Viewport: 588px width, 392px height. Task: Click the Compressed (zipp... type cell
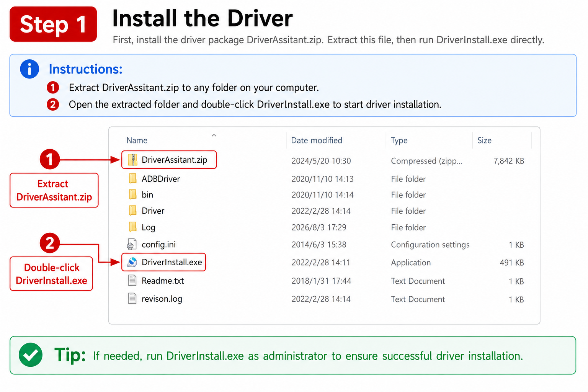426,161
